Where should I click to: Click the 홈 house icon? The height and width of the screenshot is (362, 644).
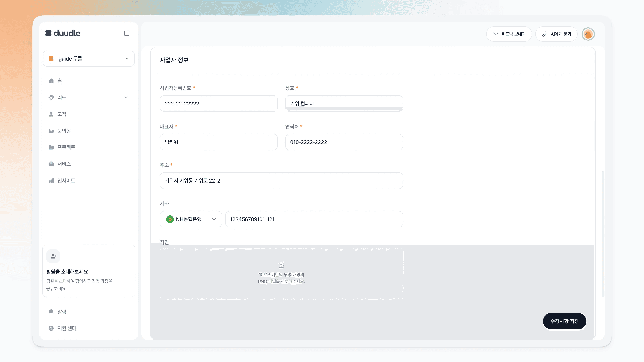(51, 81)
